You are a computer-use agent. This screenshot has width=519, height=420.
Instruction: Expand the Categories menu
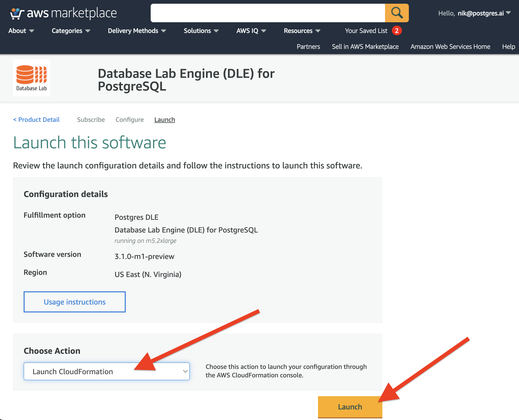[x=71, y=31]
